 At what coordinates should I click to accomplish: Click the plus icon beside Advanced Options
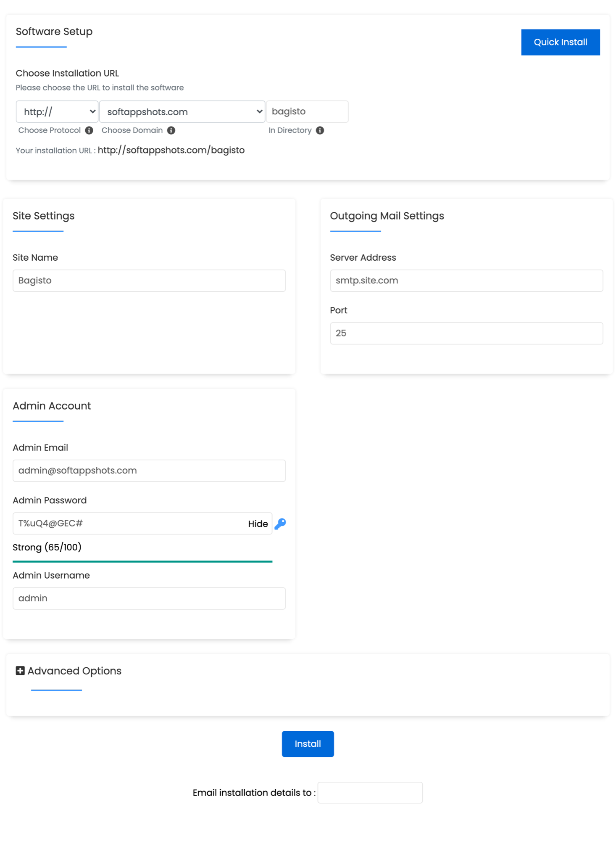tap(20, 671)
